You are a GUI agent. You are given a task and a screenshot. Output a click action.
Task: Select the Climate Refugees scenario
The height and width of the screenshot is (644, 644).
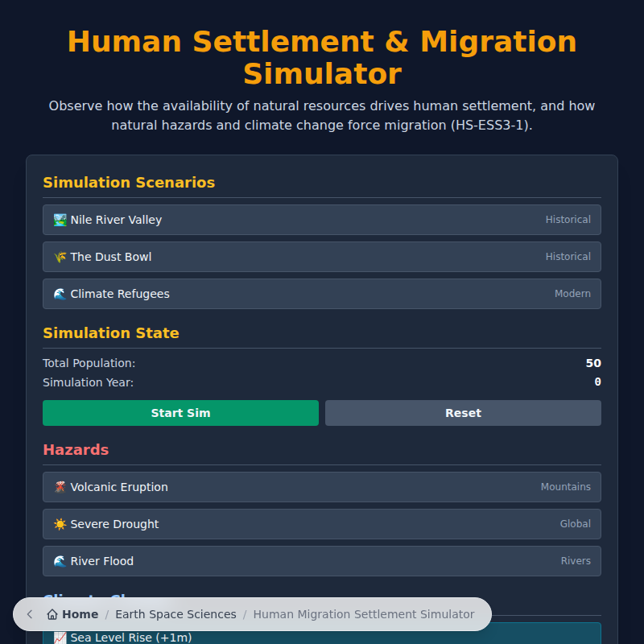coord(322,293)
